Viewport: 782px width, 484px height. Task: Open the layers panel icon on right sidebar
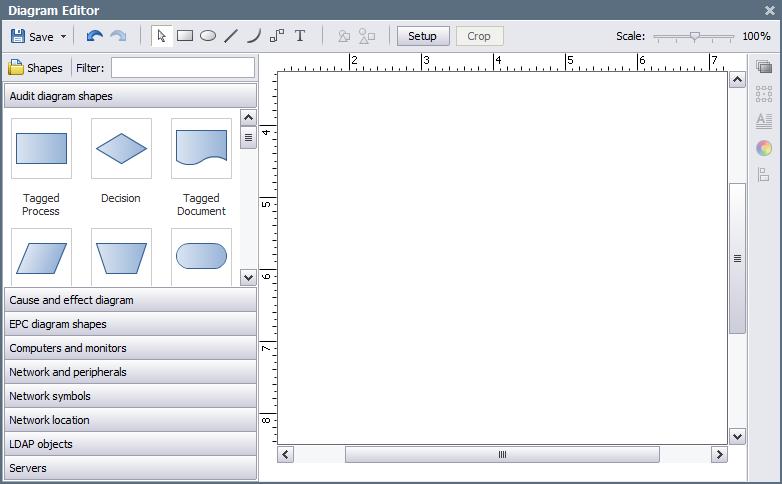pyautogui.click(x=764, y=68)
